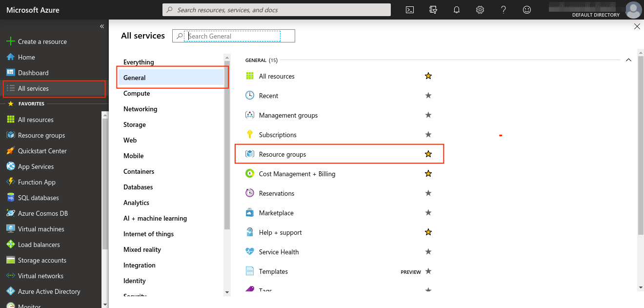Click the Service Health heart icon
Screen dimensions: 644x308
tap(250, 252)
